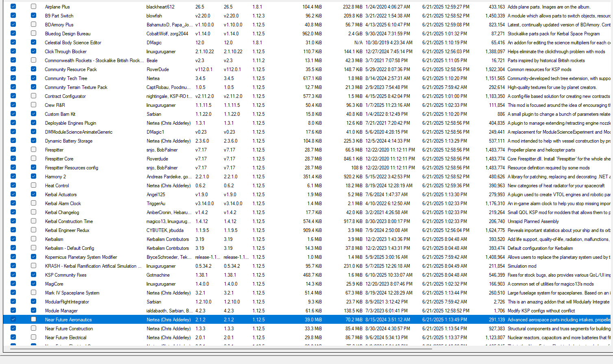This screenshot has width=613, height=364.
Task: Click install date 6/21/2025 1:01:32 PM
Action: click(x=444, y=34)
